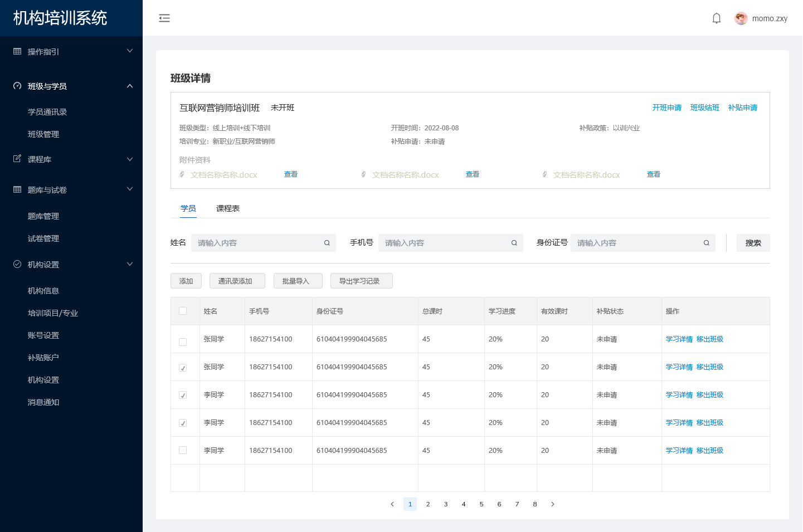Go to previous page arrow

pyautogui.click(x=392, y=504)
